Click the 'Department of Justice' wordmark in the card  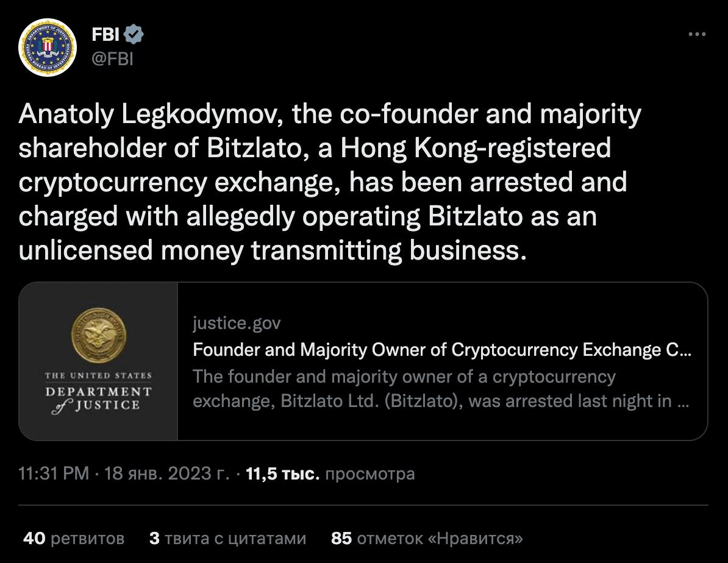(x=98, y=398)
